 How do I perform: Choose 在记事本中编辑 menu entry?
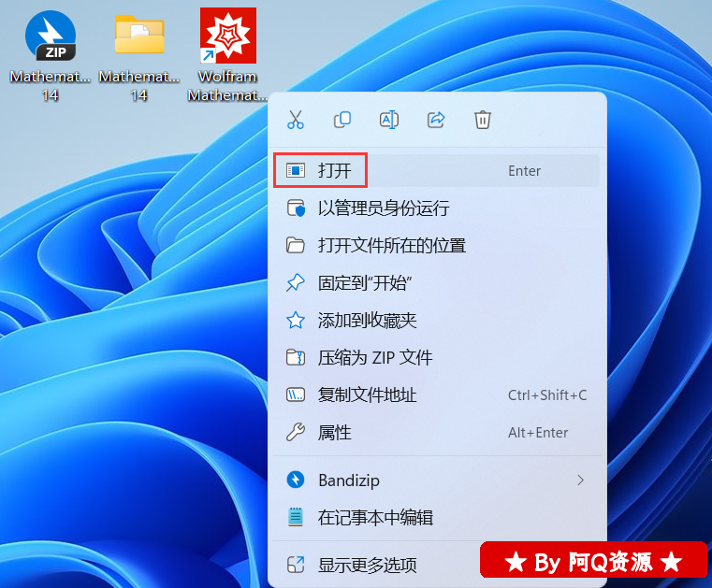click(436, 517)
